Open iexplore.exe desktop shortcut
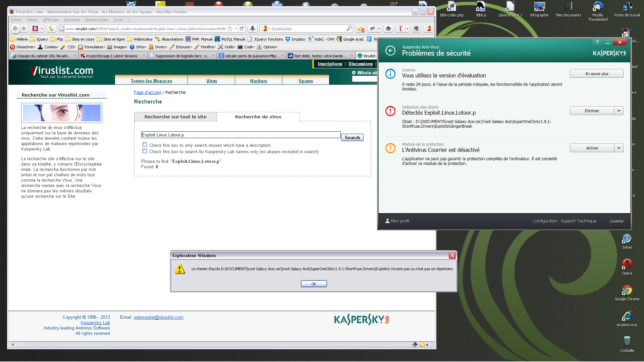 click(627, 318)
